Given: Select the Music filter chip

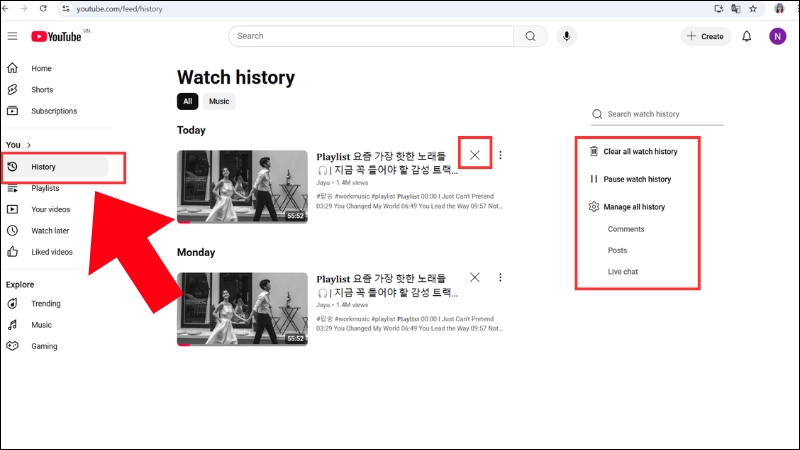Looking at the screenshot, I should pyautogui.click(x=219, y=101).
